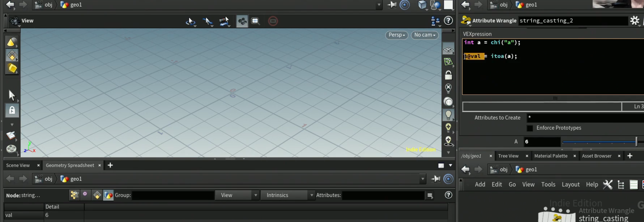Toggle the headlight bulb display option
Viewport: 644px width, 222px height.
(448, 115)
